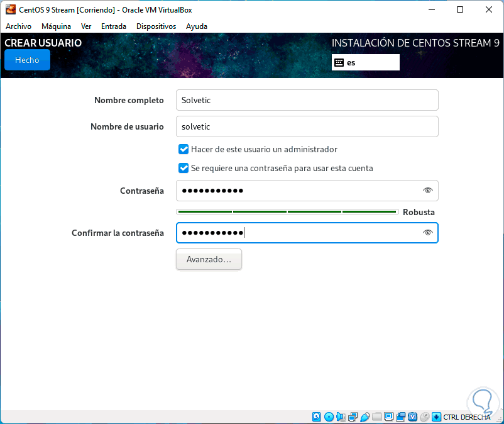Screen dimensions: 504x424
Task: Open the Entrada menu
Action: [114, 26]
